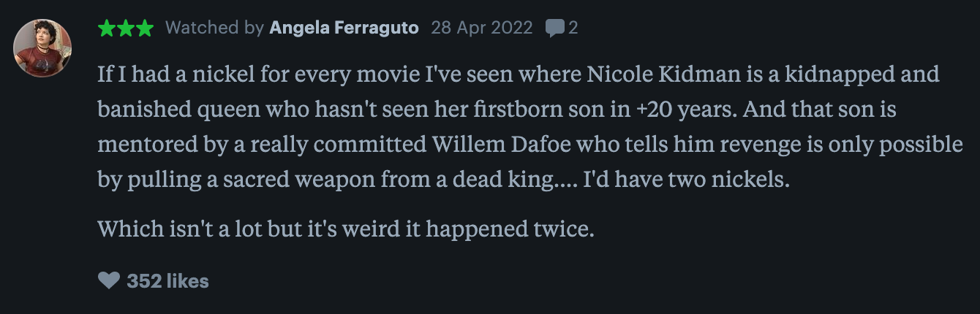Click the phrase "I'd have two nickels"

point(685,180)
